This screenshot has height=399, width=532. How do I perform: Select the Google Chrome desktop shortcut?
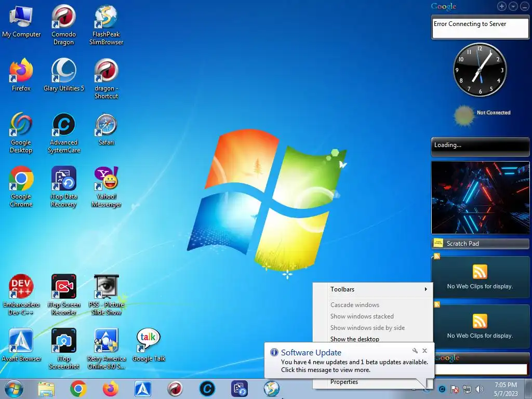pyautogui.click(x=21, y=187)
